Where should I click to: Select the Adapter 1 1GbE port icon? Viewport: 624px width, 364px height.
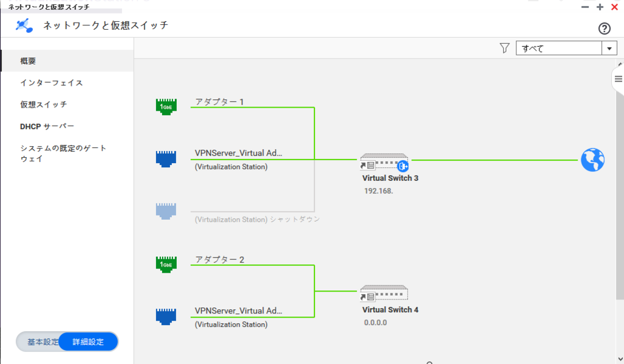166,107
